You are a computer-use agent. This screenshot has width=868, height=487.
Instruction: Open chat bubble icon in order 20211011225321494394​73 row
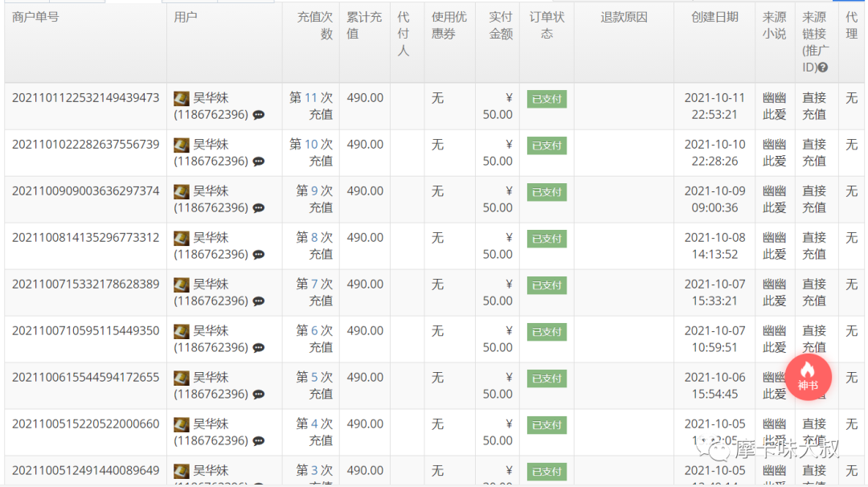(x=259, y=115)
